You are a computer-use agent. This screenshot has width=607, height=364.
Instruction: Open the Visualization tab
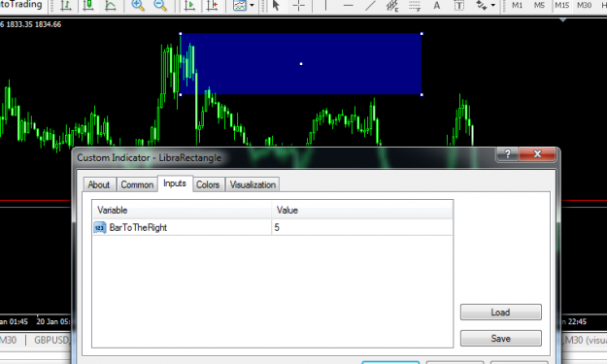coord(253,184)
